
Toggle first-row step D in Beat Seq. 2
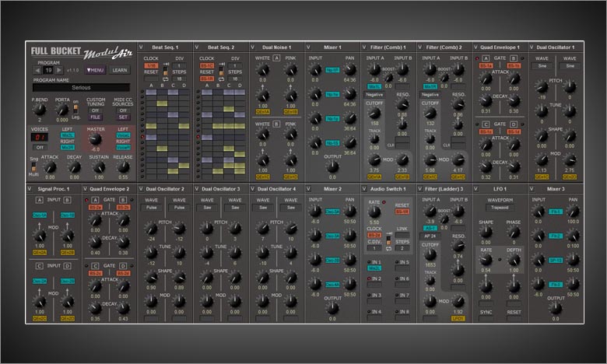[240, 92]
